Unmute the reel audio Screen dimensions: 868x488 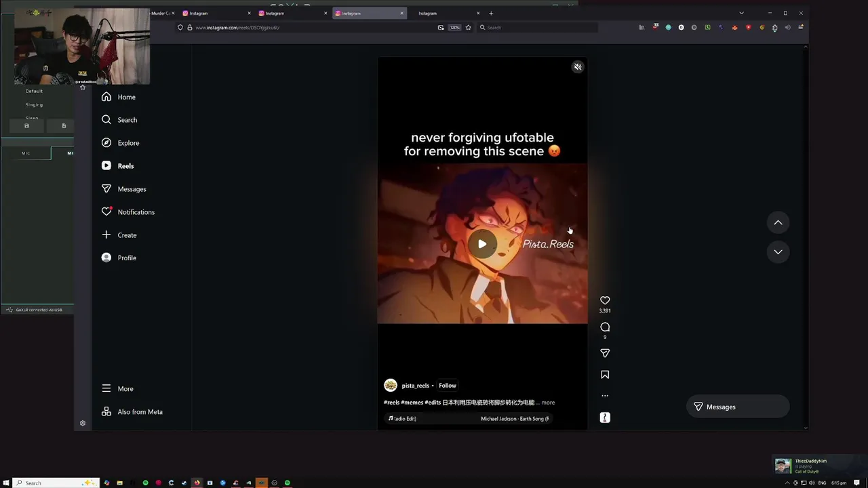click(x=578, y=66)
